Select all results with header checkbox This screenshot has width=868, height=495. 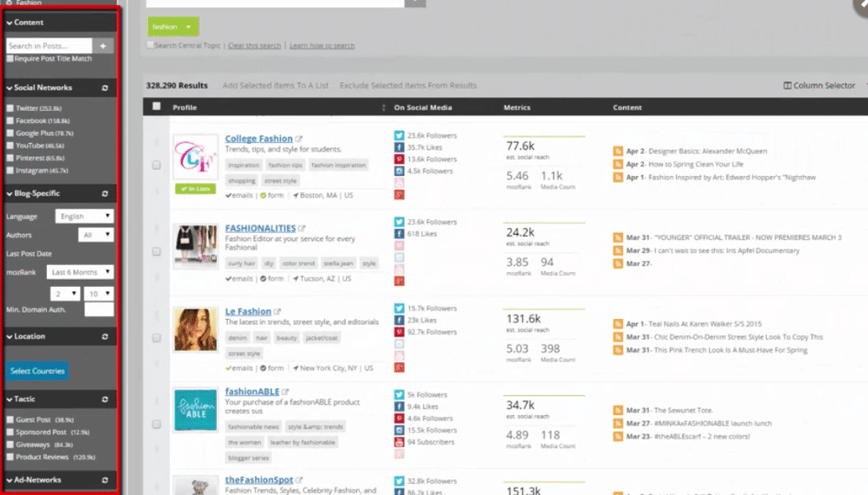157,106
